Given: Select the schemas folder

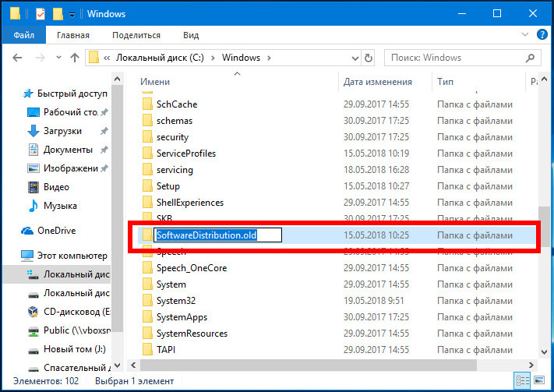Looking at the screenshot, I should click(175, 121).
